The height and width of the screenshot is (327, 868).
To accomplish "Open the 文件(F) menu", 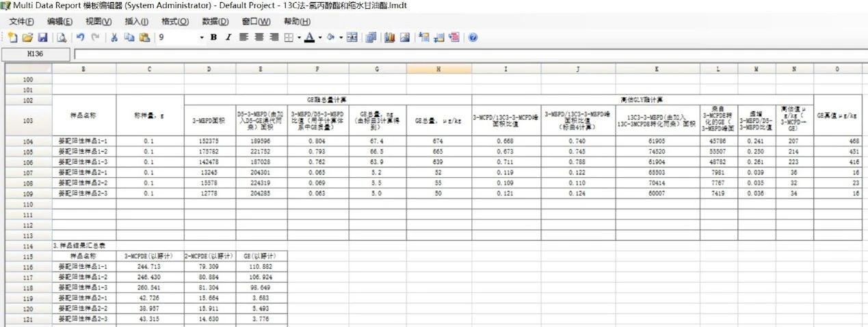I will 21,21.
